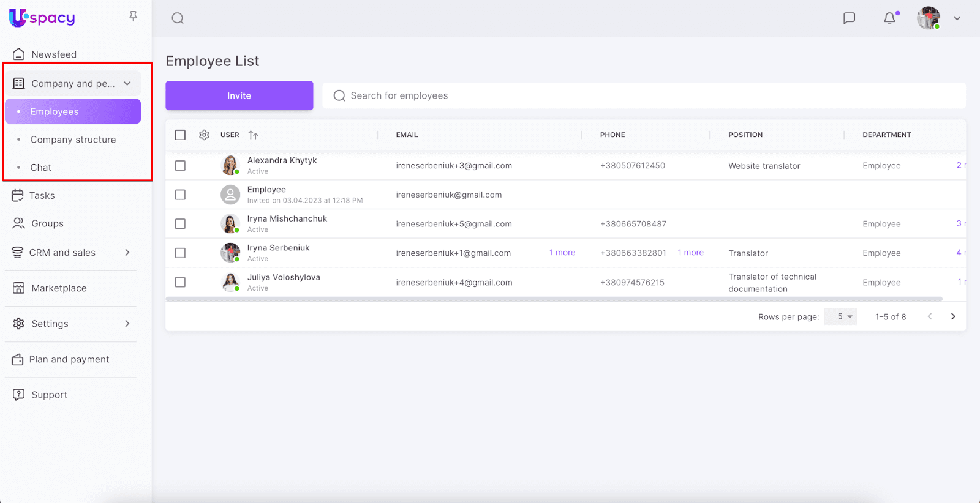Navigate to Tasks in sidebar
This screenshot has width=980, height=503.
coord(42,196)
